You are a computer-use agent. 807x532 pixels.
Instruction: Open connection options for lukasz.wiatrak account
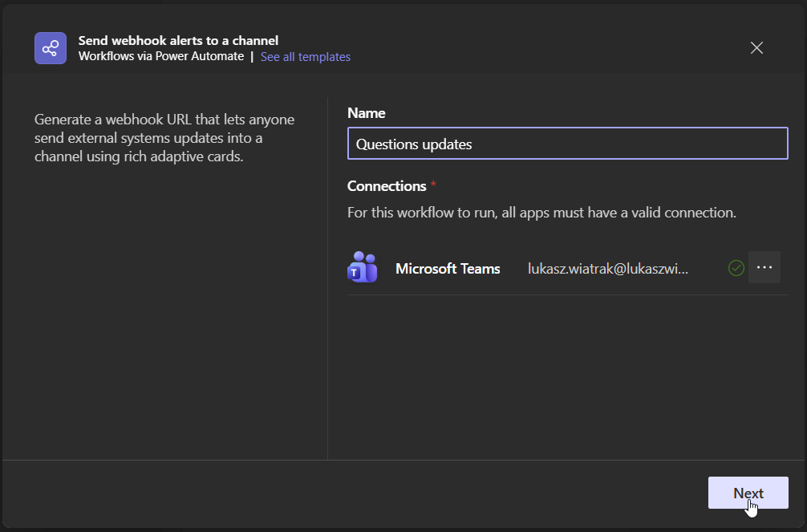pyautogui.click(x=764, y=267)
